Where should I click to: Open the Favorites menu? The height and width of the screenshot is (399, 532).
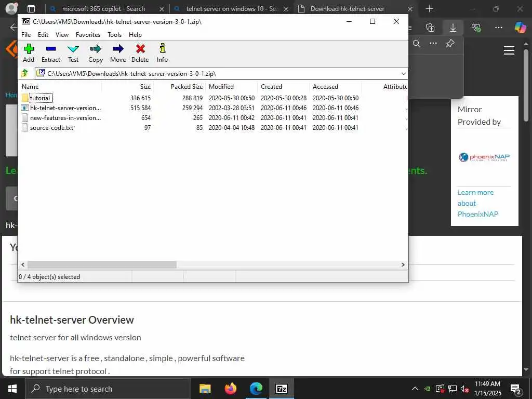pos(88,35)
